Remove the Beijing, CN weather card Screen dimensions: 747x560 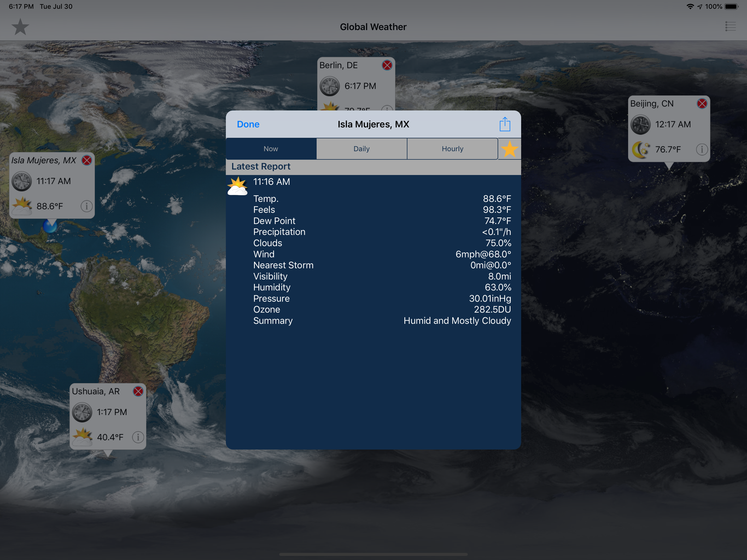pyautogui.click(x=702, y=104)
